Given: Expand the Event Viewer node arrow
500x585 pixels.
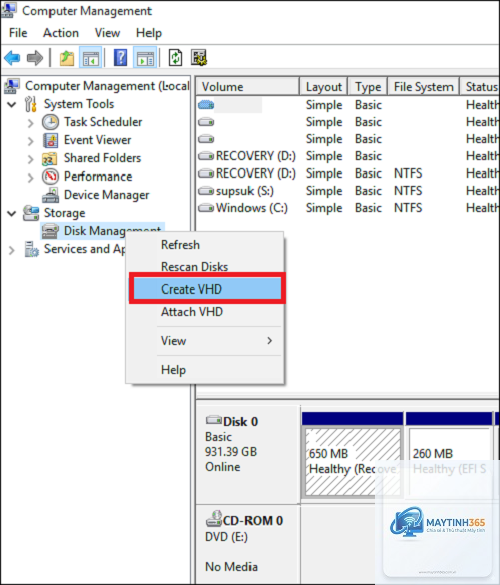Looking at the screenshot, I should [31, 141].
